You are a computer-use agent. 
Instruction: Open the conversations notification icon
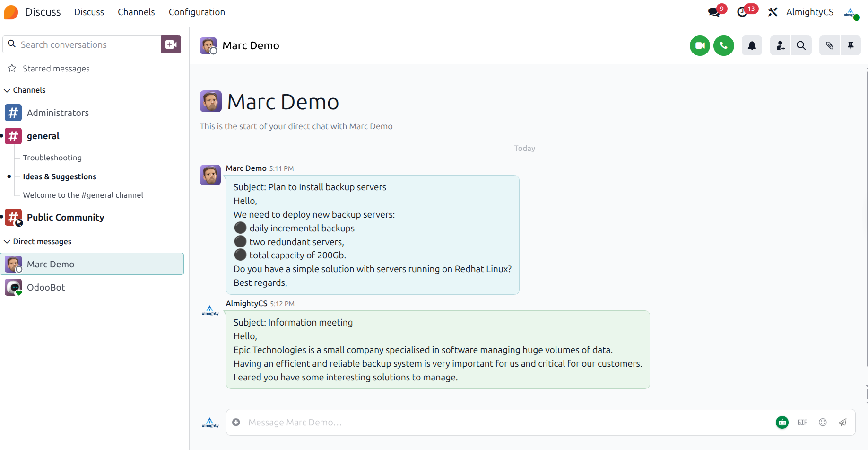click(714, 12)
